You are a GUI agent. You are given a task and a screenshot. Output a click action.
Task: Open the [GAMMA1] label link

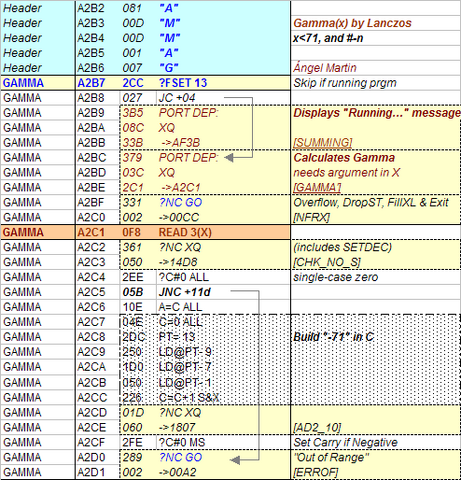(x=317, y=187)
